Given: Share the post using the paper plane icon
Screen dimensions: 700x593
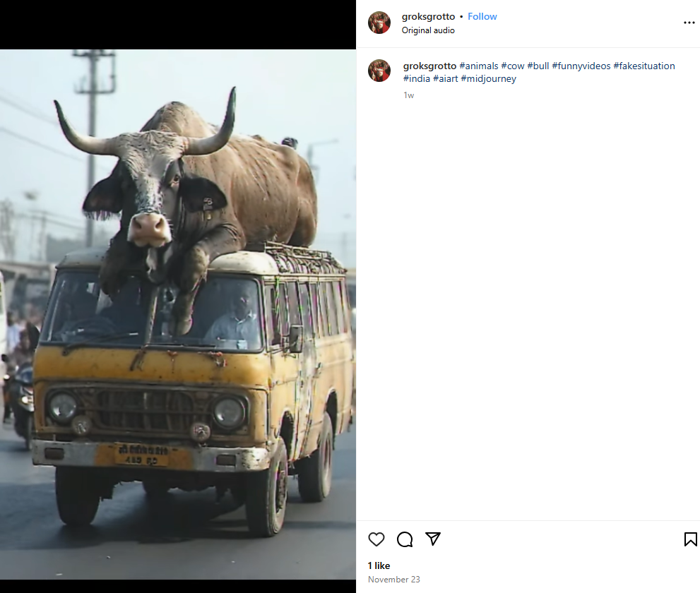Looking at the screenshot, I should [433, 539].
